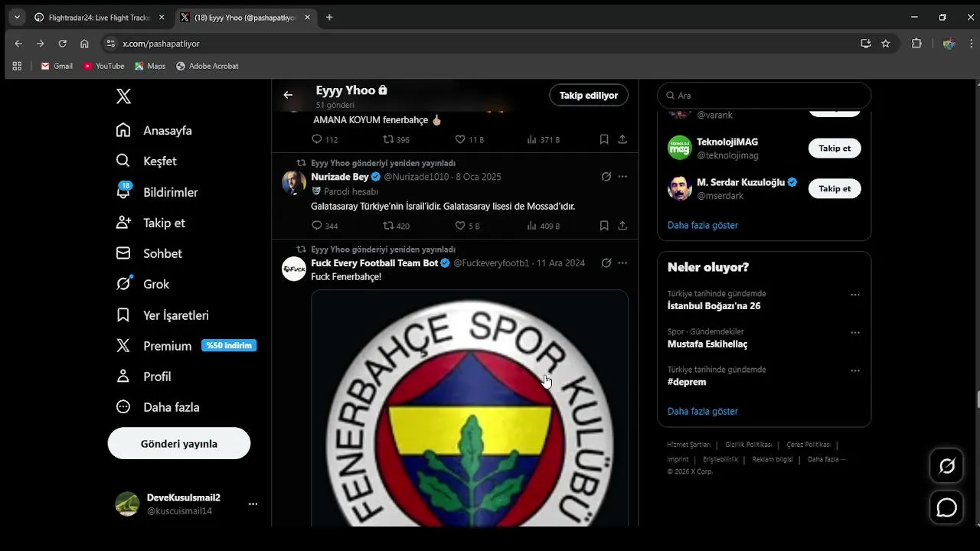
Task: Open Grok explain on Nurizade Bey post
Action: point(606,177)
